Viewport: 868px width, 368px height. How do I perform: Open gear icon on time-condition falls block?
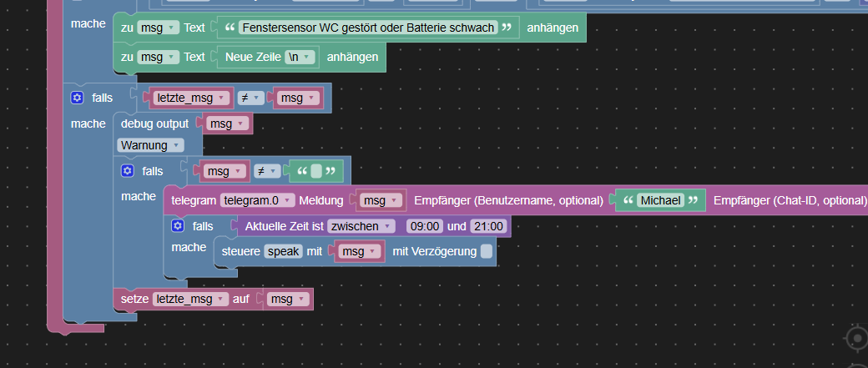(x=178, y=226)
